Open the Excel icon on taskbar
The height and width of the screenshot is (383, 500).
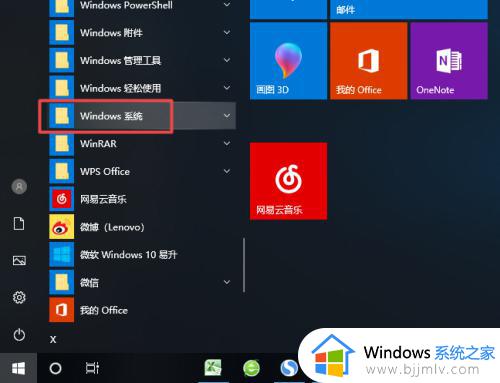(x=213, y=368)
